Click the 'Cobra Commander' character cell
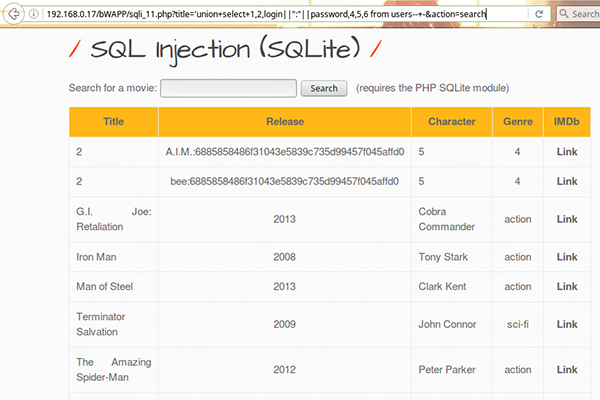The width and height of the screenshot is (600, 400). click(452, 219)
